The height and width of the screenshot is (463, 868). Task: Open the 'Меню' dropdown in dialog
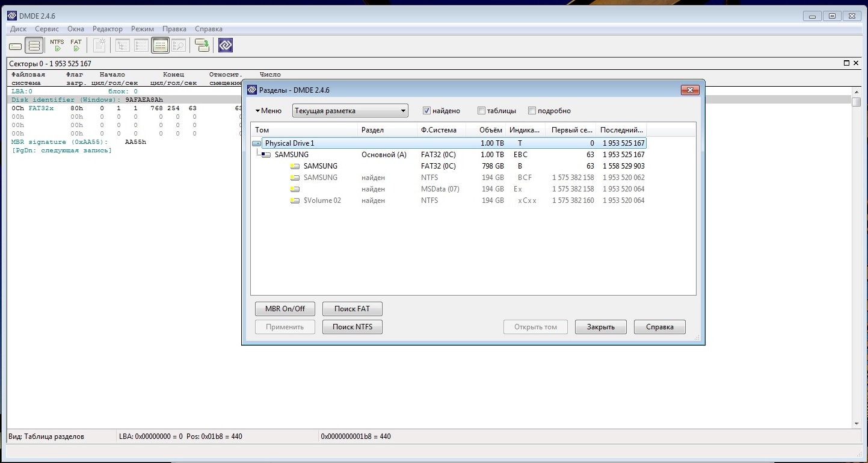(x=268, y=111)
